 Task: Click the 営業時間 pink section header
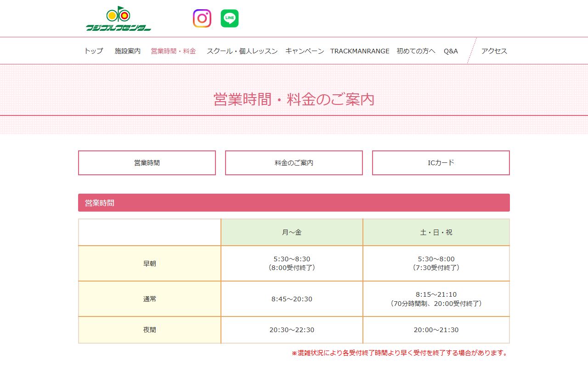coord(294,202)
